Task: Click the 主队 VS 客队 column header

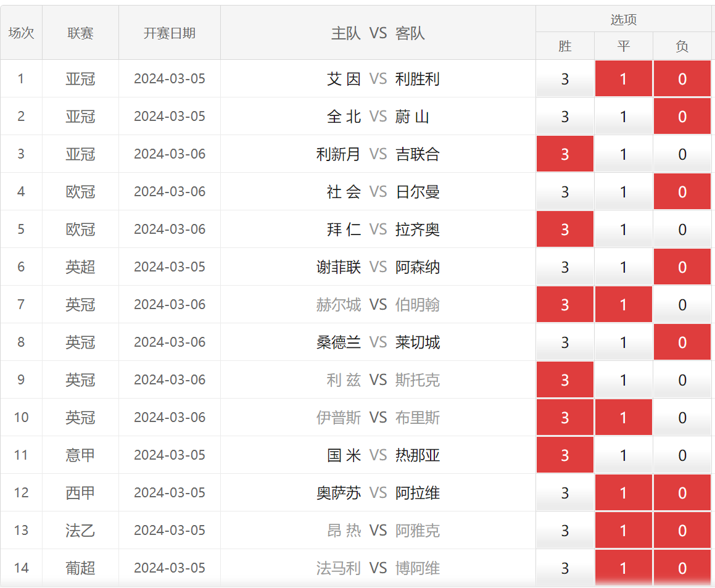Action: point(378,33)
